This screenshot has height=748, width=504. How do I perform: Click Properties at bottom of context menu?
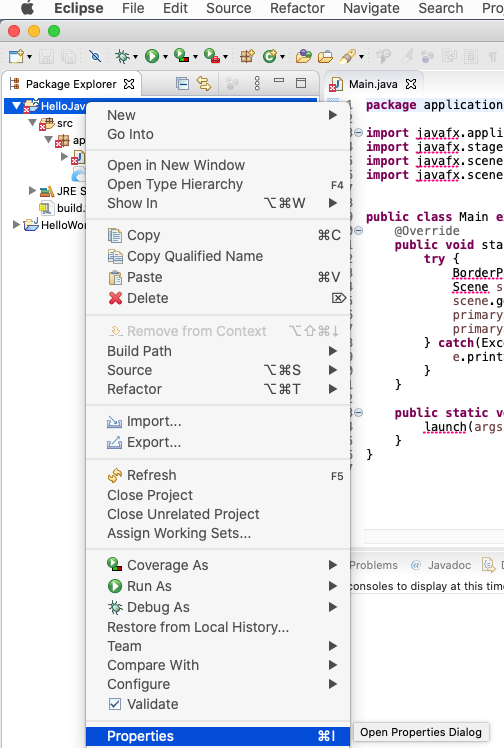(217, 736)
